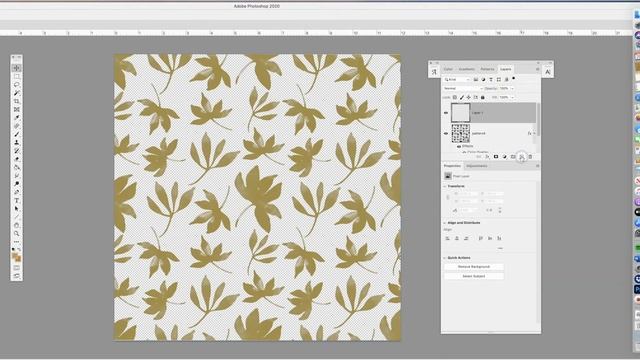Change screen mode at toolbar bottom
This screenshot has height=360, width=640.
17,276
